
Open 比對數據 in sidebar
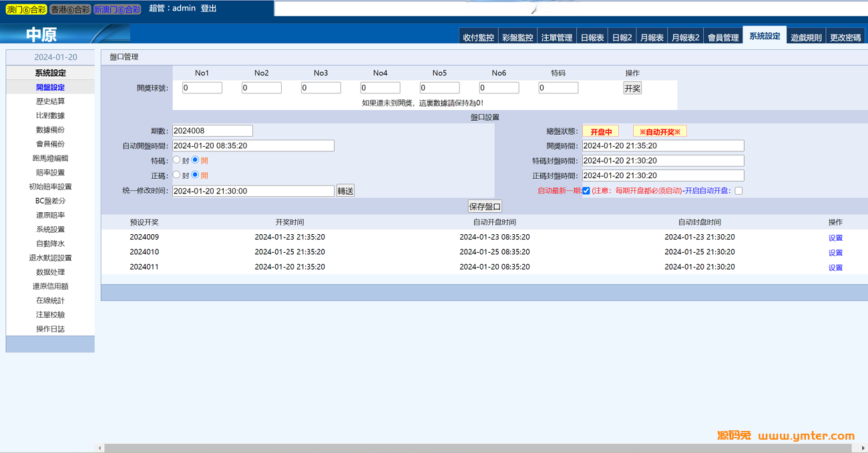click(50, 115)
